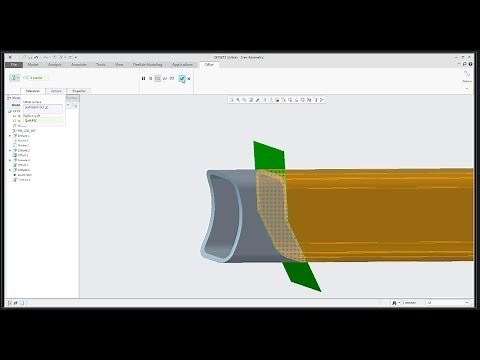Image resolution: width=480 pixels, height=360 pixels.
Task: Click the Insert Here marker in tree
Action: pos(22,175)
